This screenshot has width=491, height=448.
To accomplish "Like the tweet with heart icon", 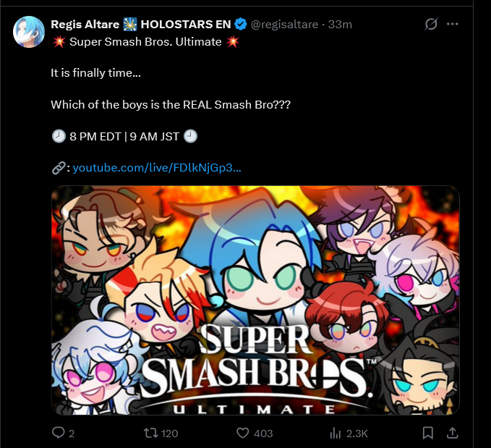I will [243, 433].
